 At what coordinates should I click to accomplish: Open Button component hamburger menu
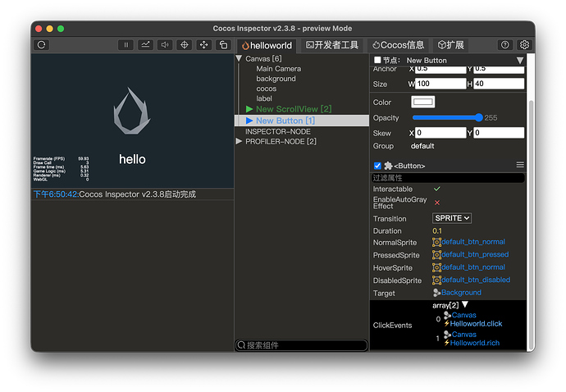coord(520,165)
